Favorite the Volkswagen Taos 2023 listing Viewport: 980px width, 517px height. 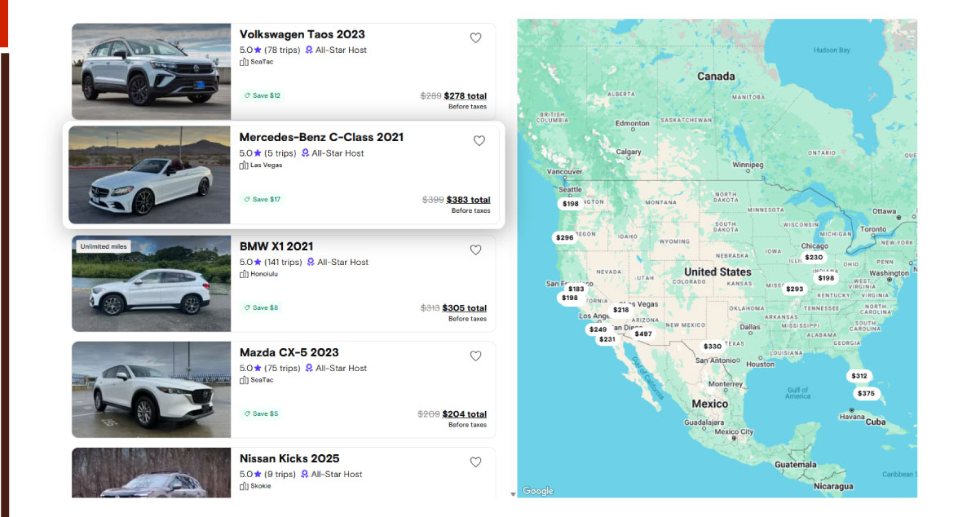(x=475, y=38)
